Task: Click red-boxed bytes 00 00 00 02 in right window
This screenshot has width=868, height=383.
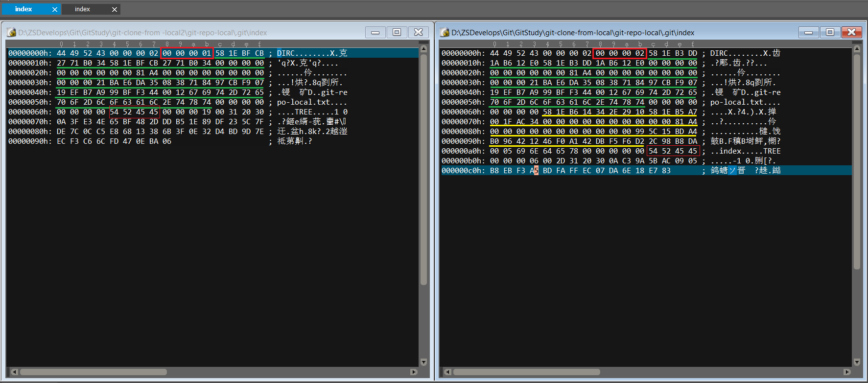Action: (620, 53)
